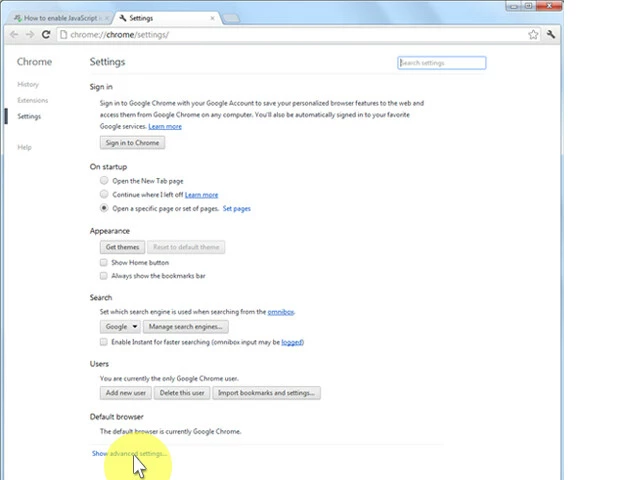Open the Google search engine dropdown
The width and height of the screenshot is (640, 480).
click(x=120, y=327)
